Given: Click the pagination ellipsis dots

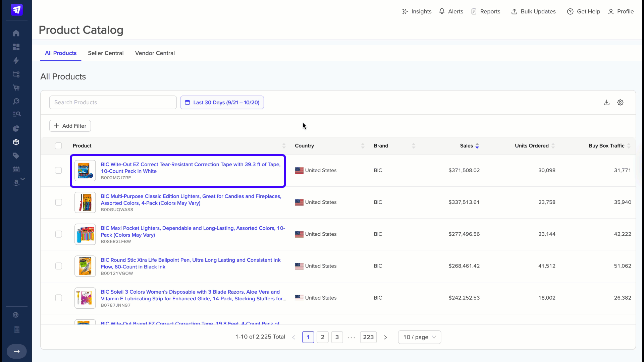Looking at the screenshot, I should click(x=352, y=338).
